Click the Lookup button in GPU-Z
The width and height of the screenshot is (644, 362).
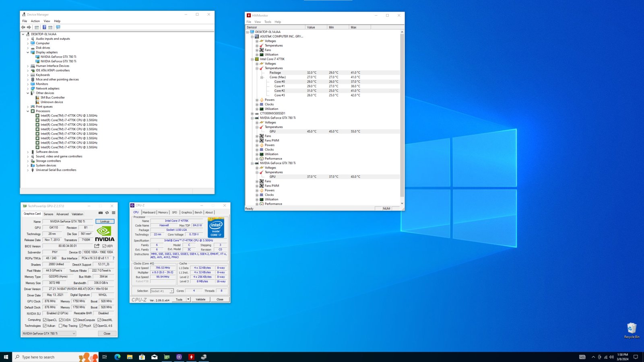click(x=105, y=221)
